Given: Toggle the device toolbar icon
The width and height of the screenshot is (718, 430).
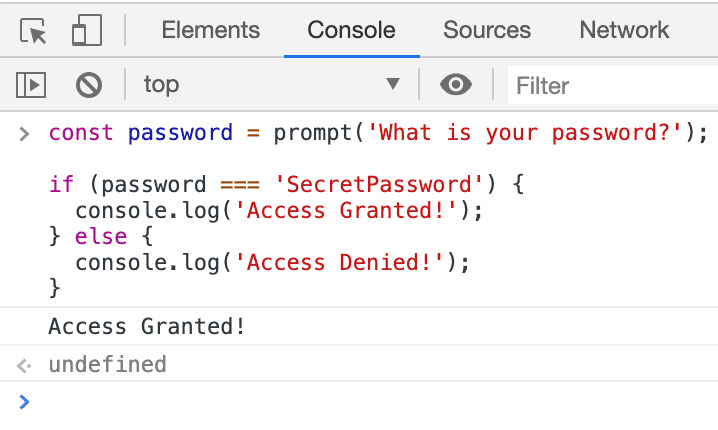Looking at the screenshot, I should pyautogui.click(x=87, y=31).
